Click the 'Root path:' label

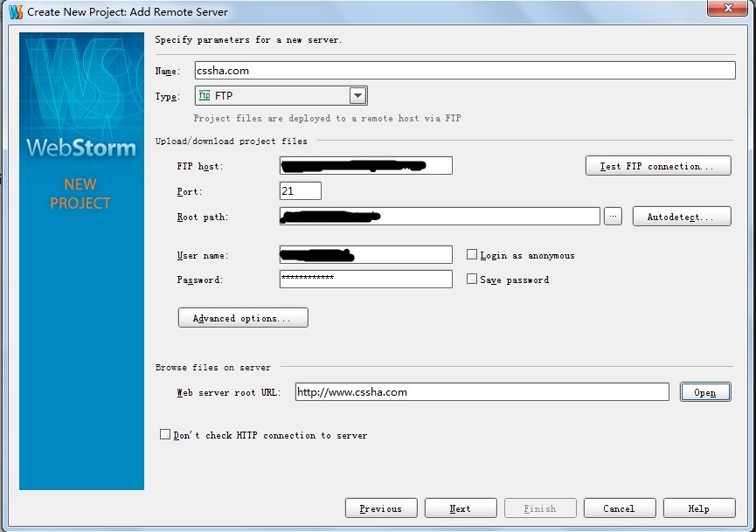203,217
